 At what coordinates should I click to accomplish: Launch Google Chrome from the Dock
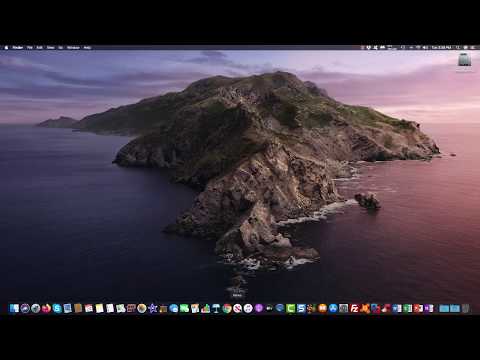(227, 308)
